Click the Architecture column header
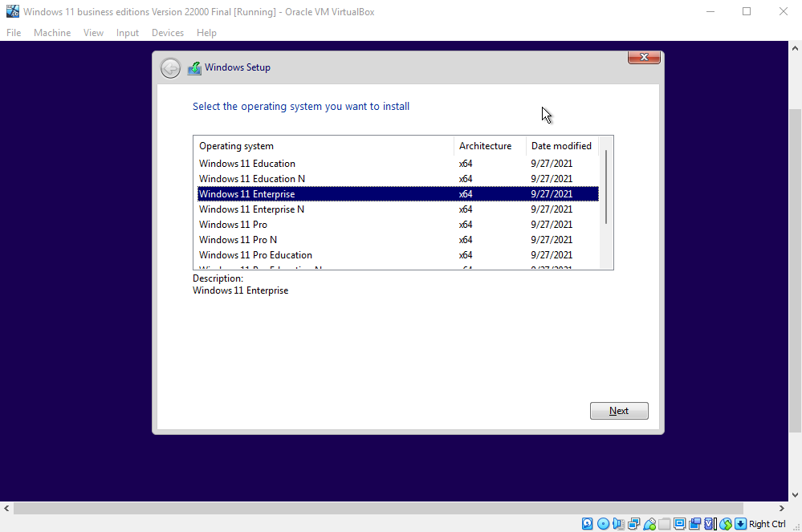Screen dimensions: 802x532 490,146
